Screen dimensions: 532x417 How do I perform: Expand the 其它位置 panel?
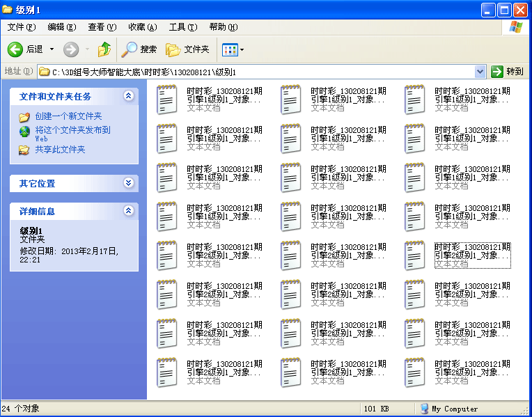point(128,183)
